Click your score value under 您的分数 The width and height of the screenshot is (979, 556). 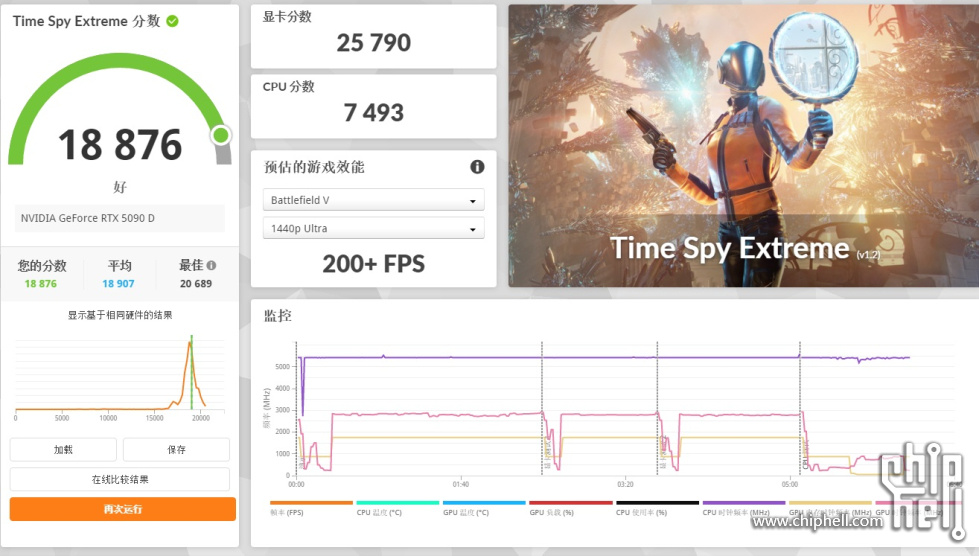click(41, 283)
